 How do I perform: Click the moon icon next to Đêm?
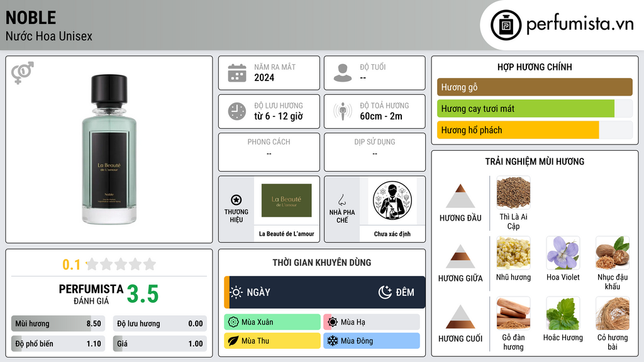(x=385, y=292)
